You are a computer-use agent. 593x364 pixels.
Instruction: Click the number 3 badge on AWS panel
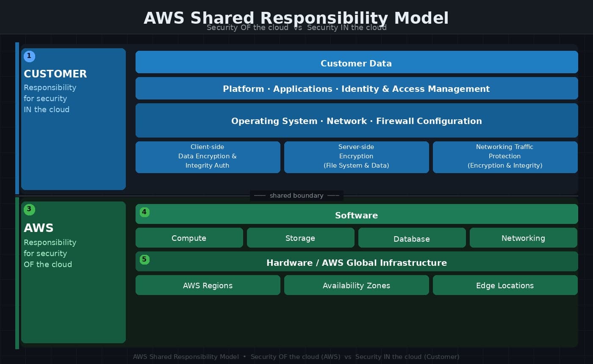click(29, 210)
